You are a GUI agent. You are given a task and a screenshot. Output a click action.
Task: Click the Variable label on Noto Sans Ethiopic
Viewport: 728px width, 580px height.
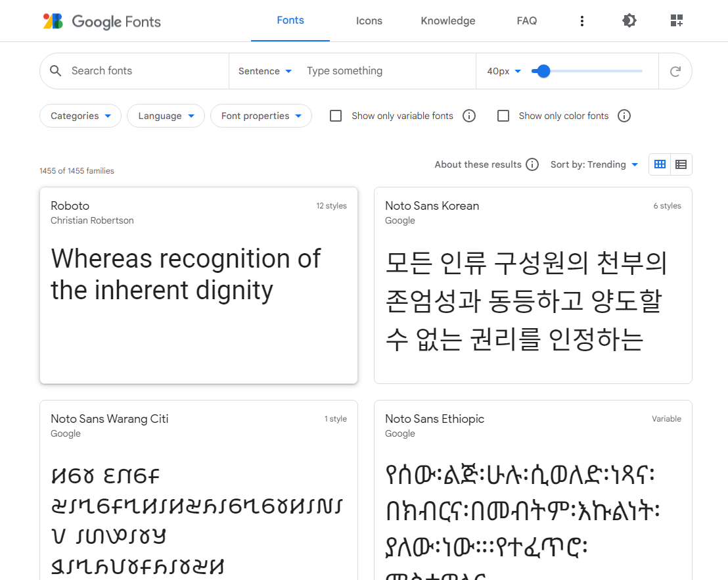666,419
